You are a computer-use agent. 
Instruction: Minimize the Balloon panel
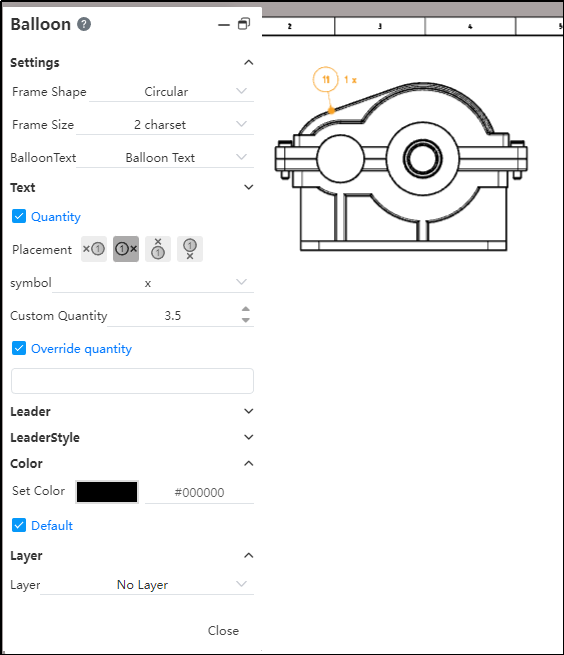point(224,25)
